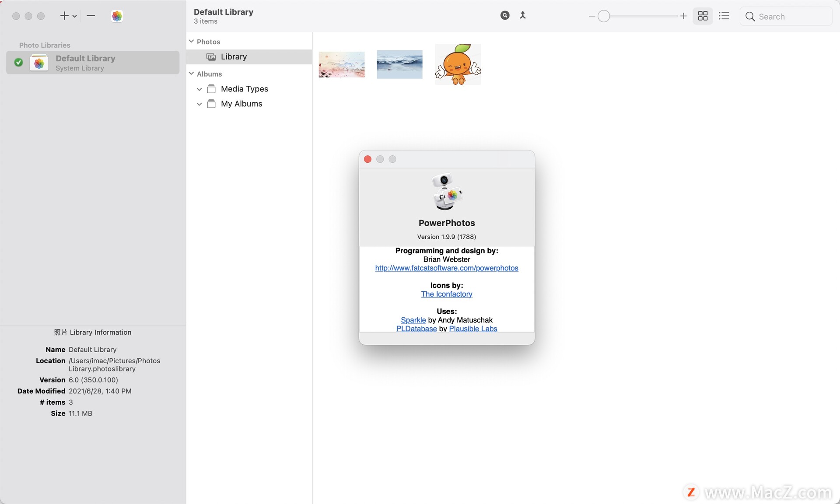Collapse the Photos section
Screen dimensions: 840x504
pos(191,41)
